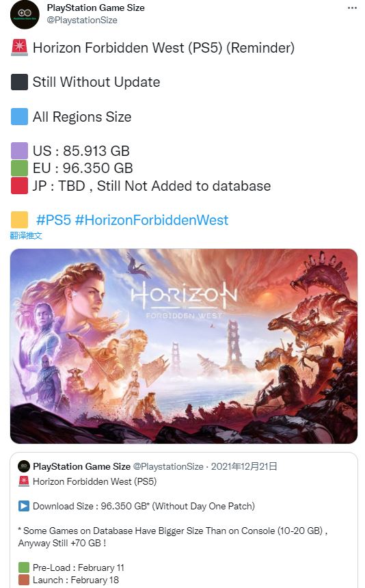This screenshot has height=588, width=365.
Task: Open quoted tweet date 2021年12月21日
Action: pyautogui.click(x=244, y=466)
